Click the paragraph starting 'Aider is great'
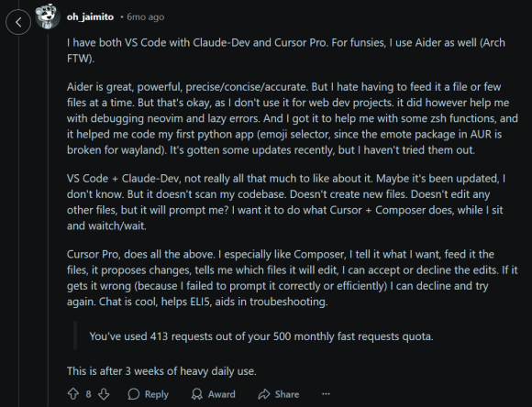 [292, 118]
